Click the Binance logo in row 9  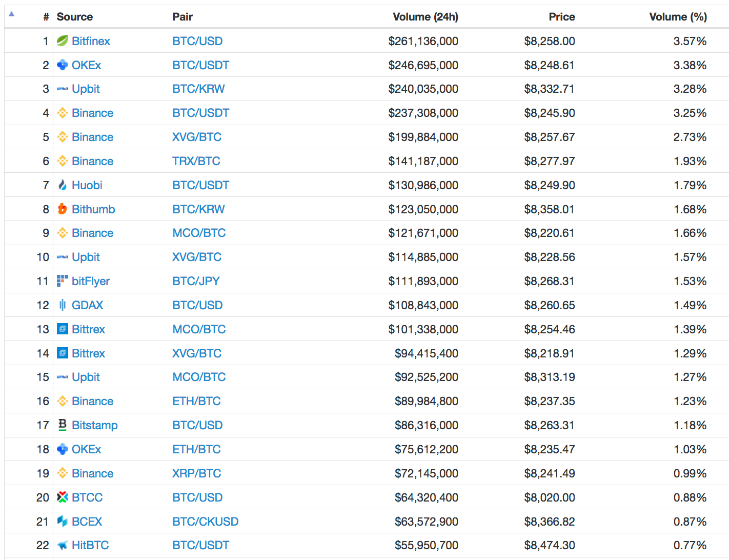(x=63, y=233)
